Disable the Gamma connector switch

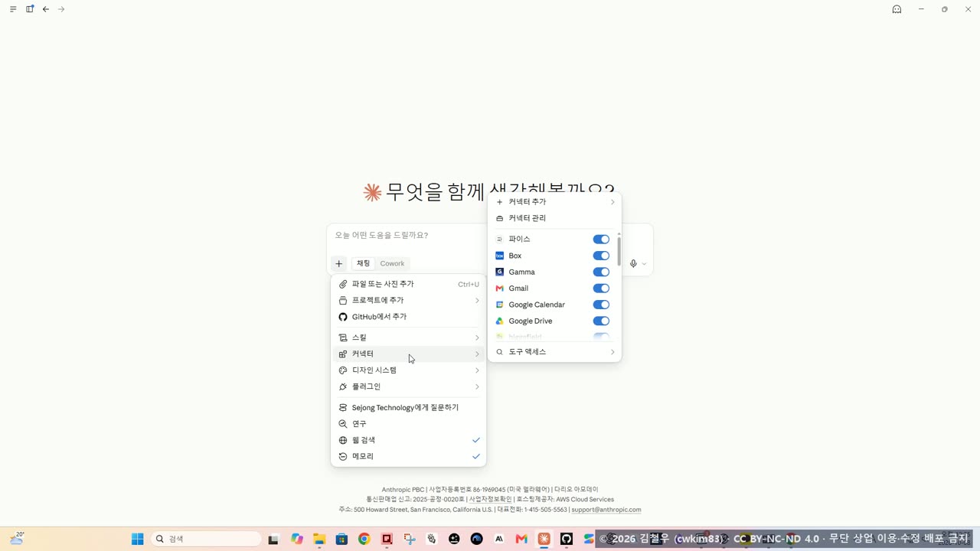point(601,272)
